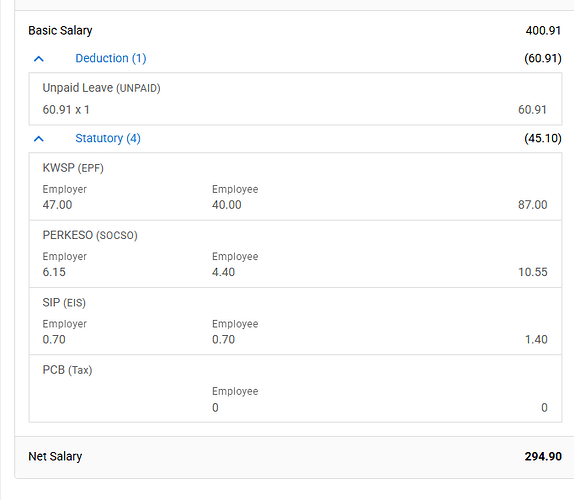Click the PERKESO (SOCSO) entry
This screenshot has width=574, height=500.
(295, 254)
